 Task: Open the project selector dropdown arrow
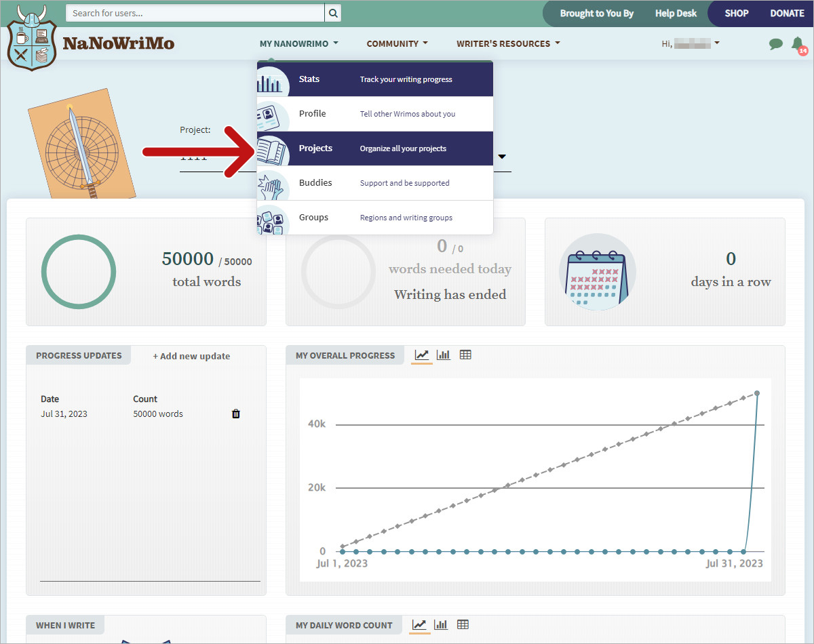coord(502,157)
